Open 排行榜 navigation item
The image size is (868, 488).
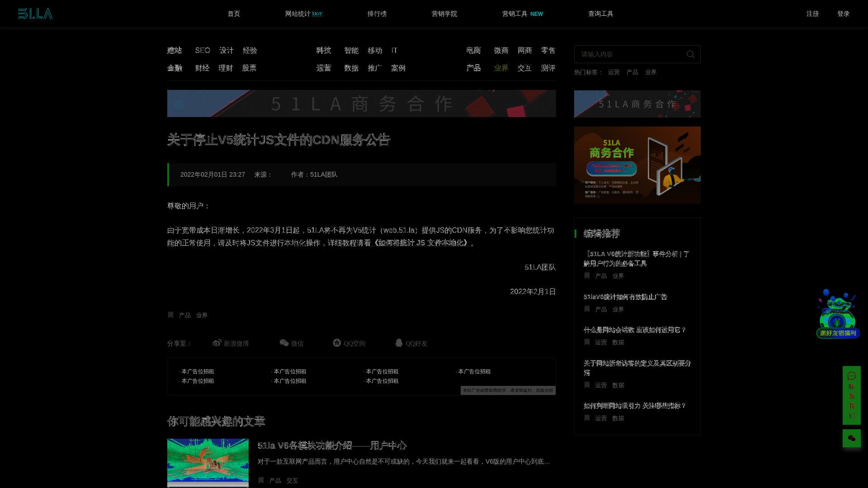pos(377,14)
